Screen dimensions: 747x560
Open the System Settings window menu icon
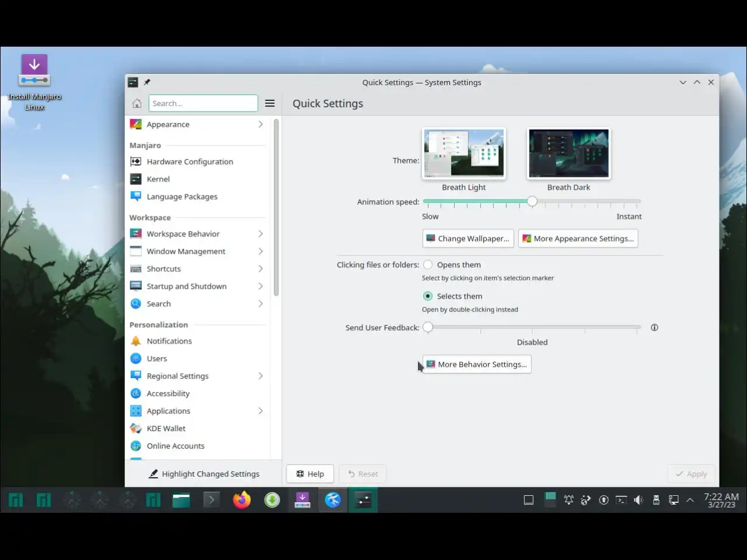pos(133,82)
